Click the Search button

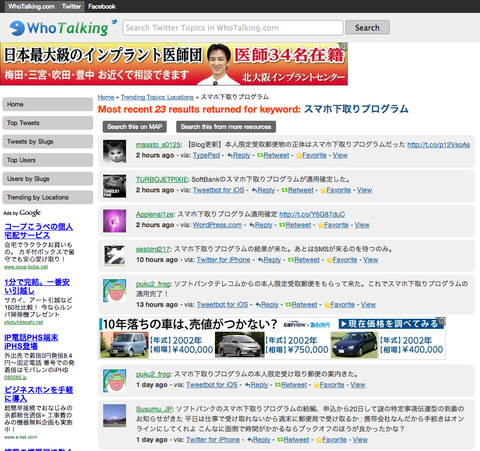pos(367,28)
